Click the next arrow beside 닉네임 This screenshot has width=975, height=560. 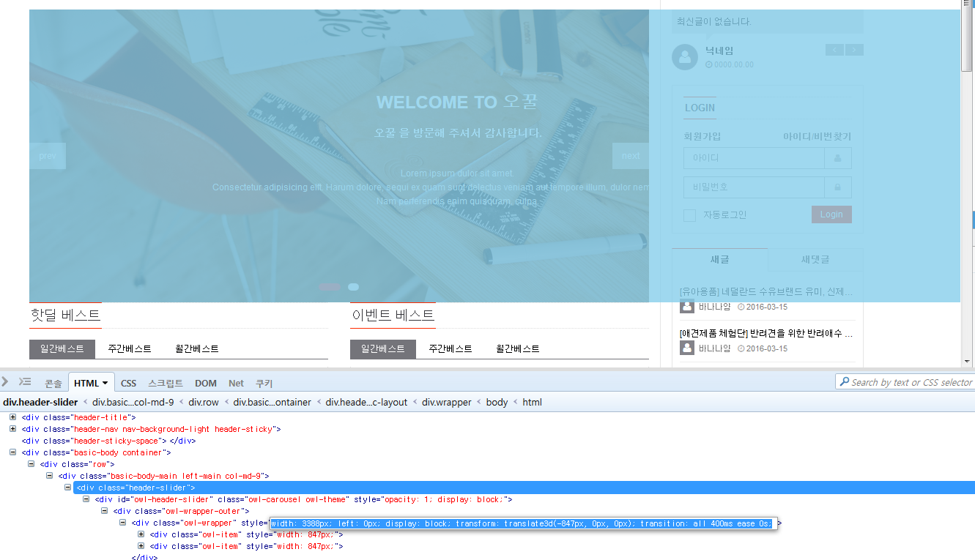(854, 50)
